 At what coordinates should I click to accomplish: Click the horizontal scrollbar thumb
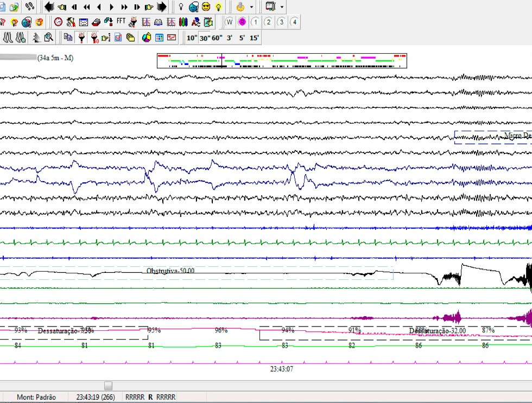(x=108, y=386)
